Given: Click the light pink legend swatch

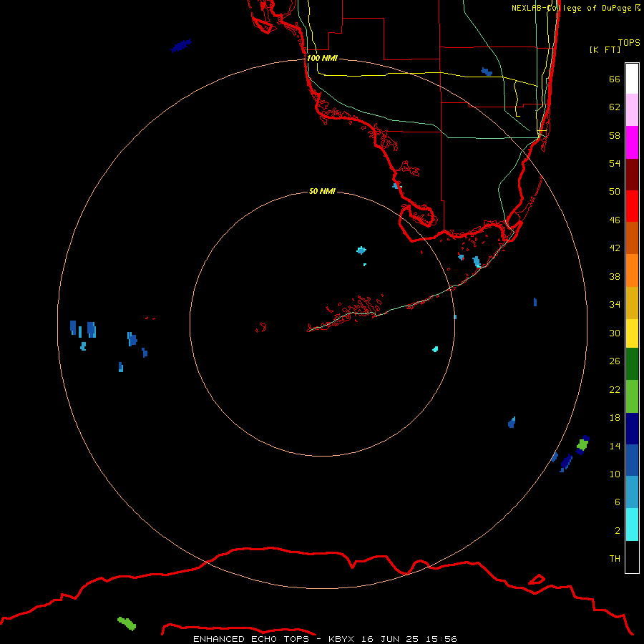Looking at the screenshot, I should [x=632, y=109].
